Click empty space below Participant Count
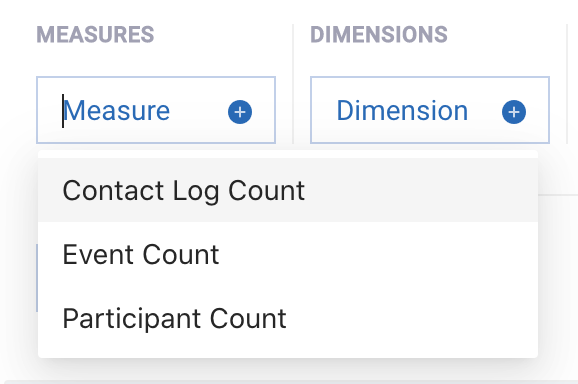578x384 pixels. click(x=288, y=353)
